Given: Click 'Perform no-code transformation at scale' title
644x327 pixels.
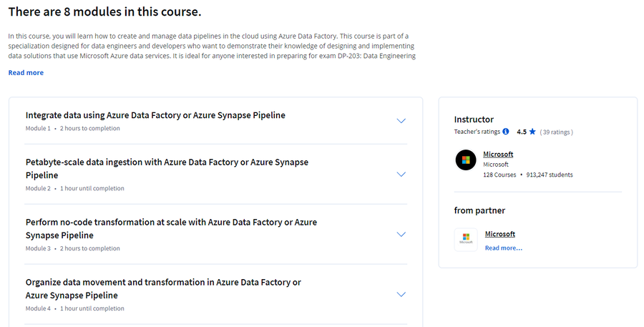Looking at the screenshot, I should [171, 228].
